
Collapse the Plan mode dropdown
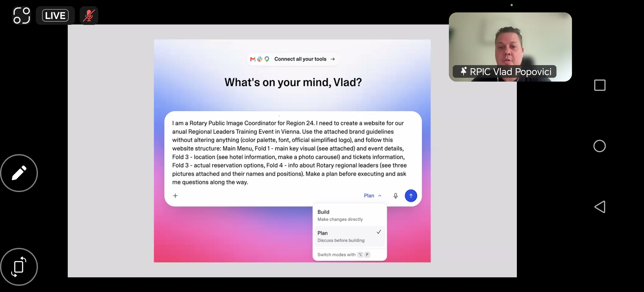click(373, 195)
